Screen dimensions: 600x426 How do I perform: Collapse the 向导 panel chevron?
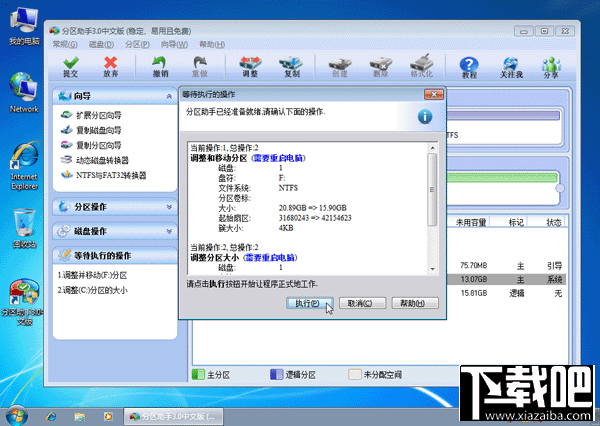tap(169, 96)
